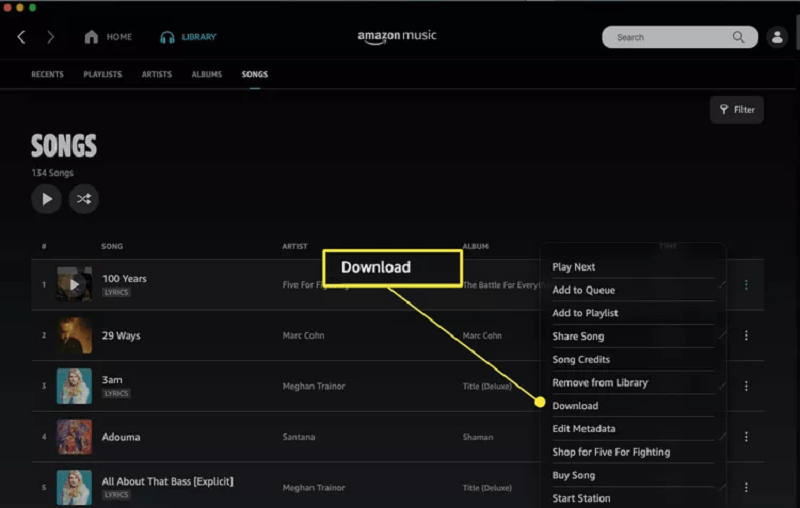Click the back navigation arrow

21,37
